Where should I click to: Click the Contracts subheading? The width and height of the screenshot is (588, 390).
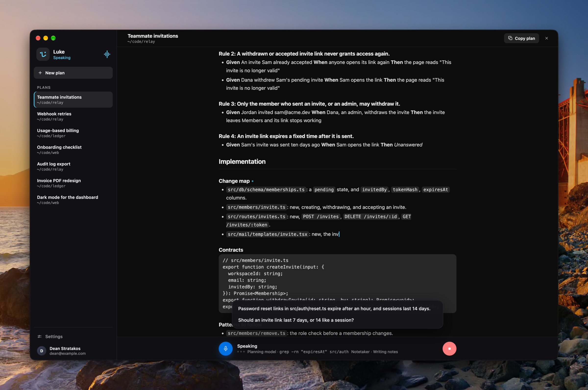[x=231, y=250]
